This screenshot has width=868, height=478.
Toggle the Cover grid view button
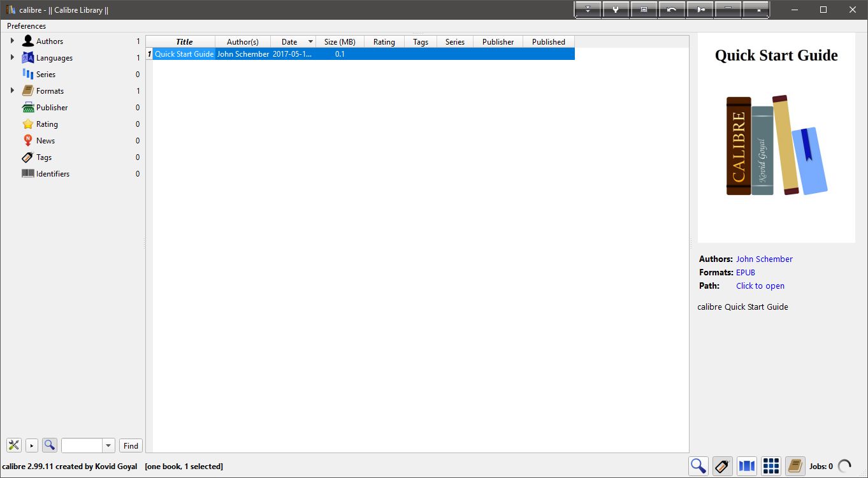coord(771,467)
